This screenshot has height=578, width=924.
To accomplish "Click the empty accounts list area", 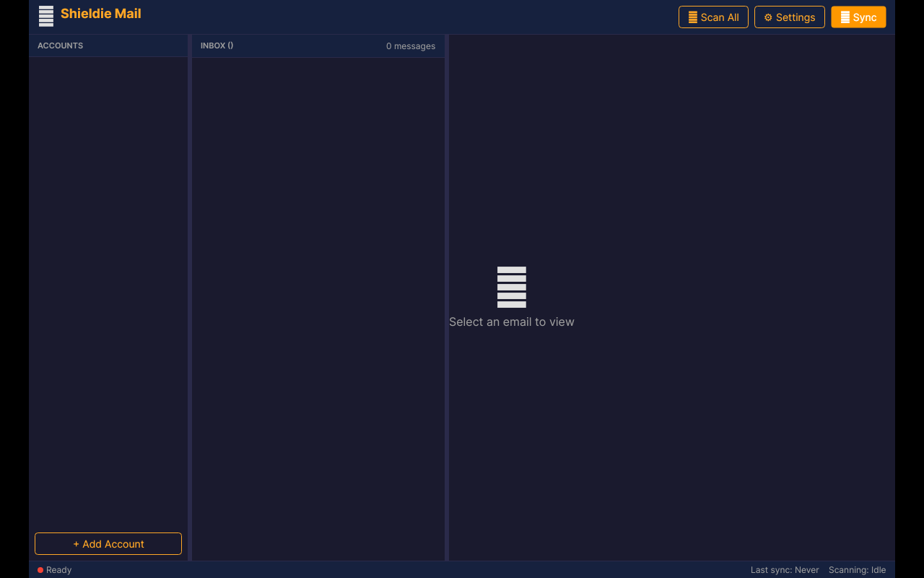I will coord(108,289).
